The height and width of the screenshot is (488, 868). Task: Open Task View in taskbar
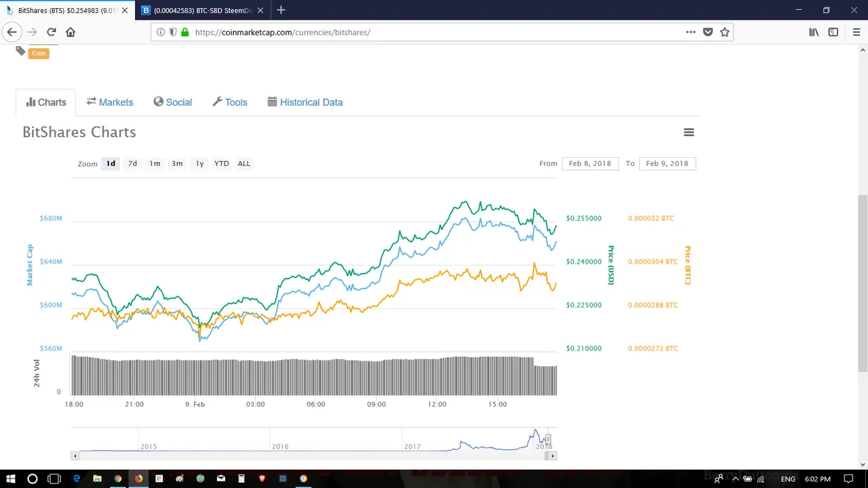(x=54, y=479)
